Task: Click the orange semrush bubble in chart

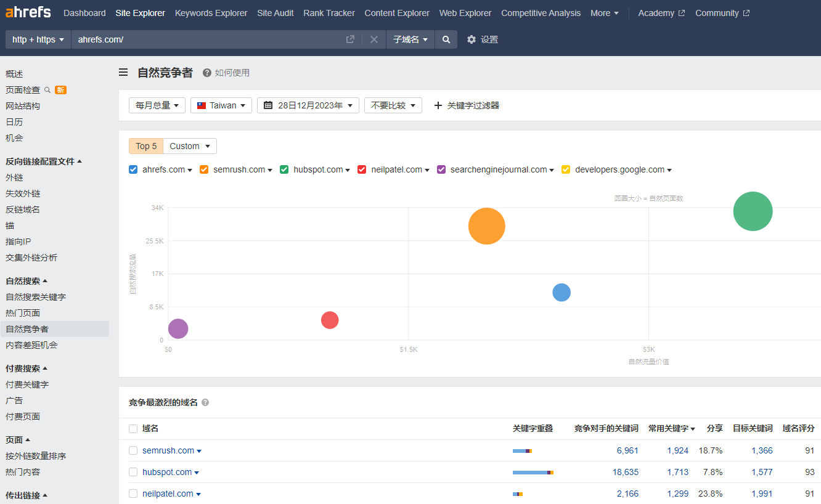Action: coord(486,226)
